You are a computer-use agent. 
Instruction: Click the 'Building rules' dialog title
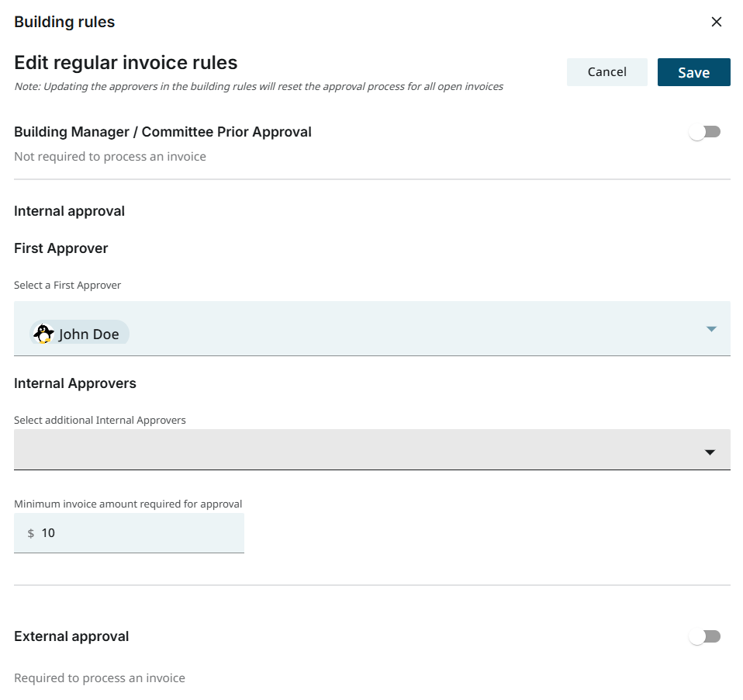tap(64, 22)
